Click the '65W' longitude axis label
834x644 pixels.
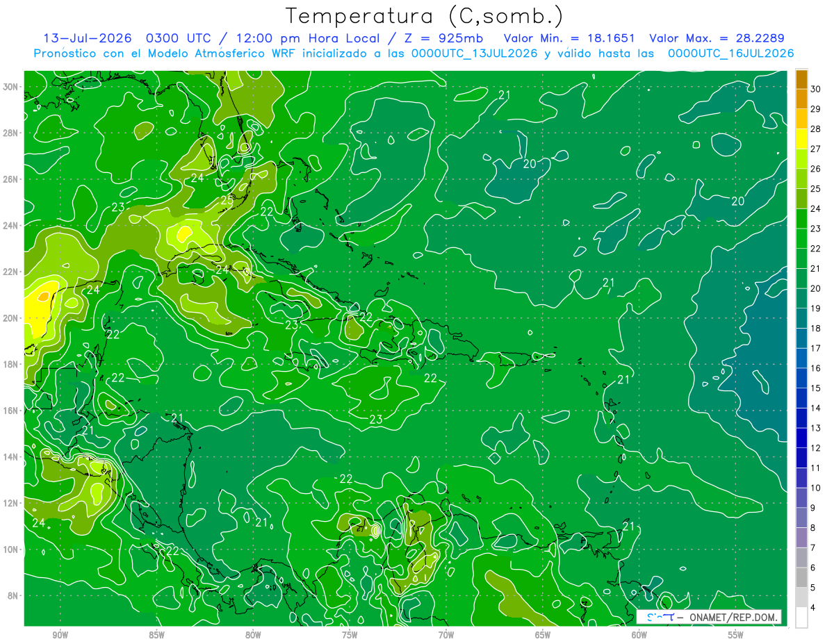coord(543,636)
